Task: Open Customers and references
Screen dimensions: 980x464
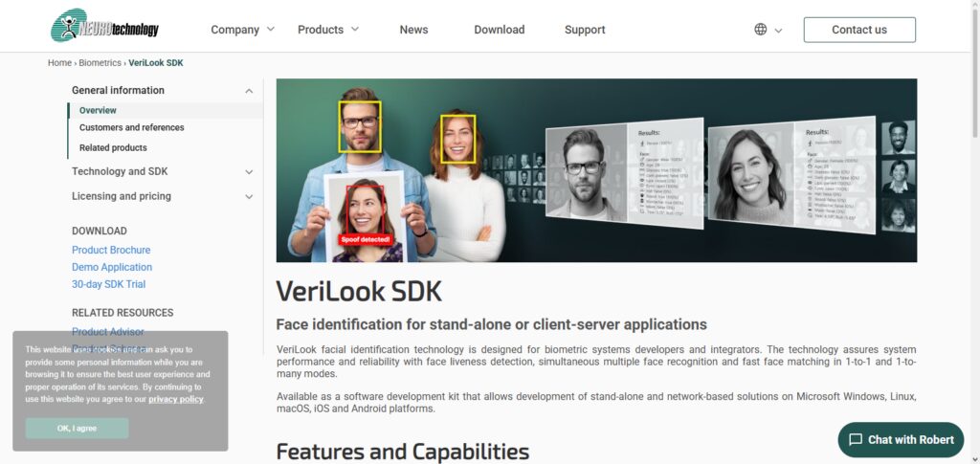Action: [x=131, y=127]
